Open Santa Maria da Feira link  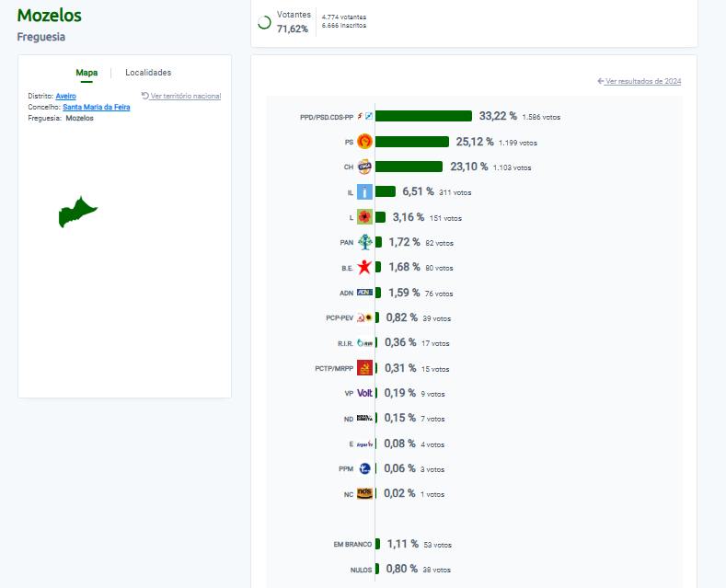(x=97, y=107)
